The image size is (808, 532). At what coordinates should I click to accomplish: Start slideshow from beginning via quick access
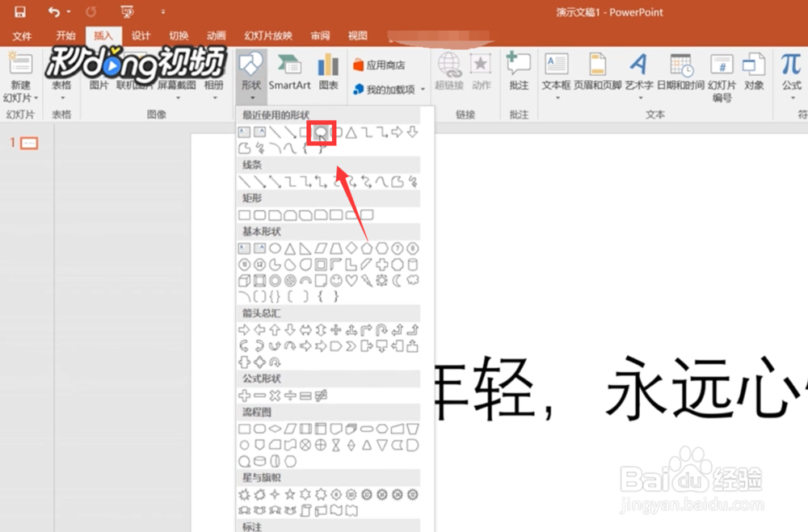[x=127, y=11]
